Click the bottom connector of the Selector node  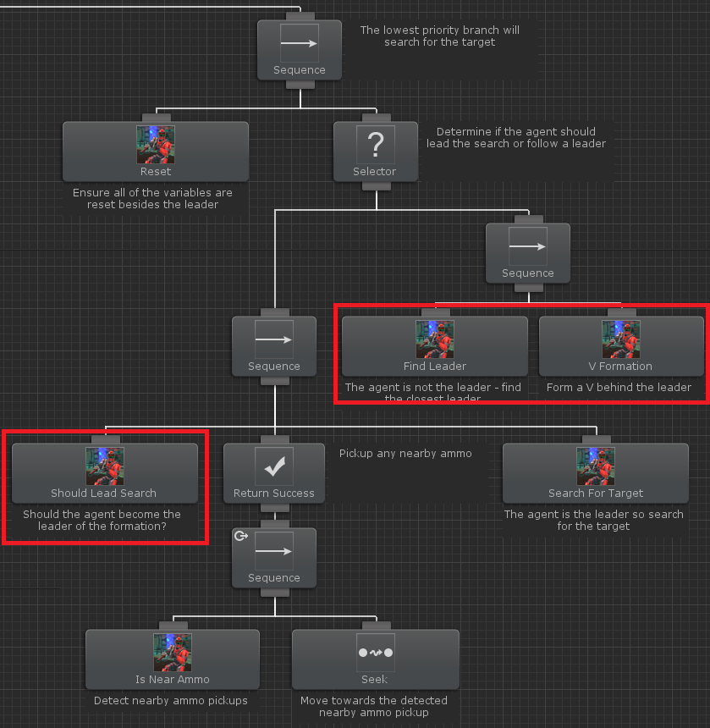[x=376, y=186]
